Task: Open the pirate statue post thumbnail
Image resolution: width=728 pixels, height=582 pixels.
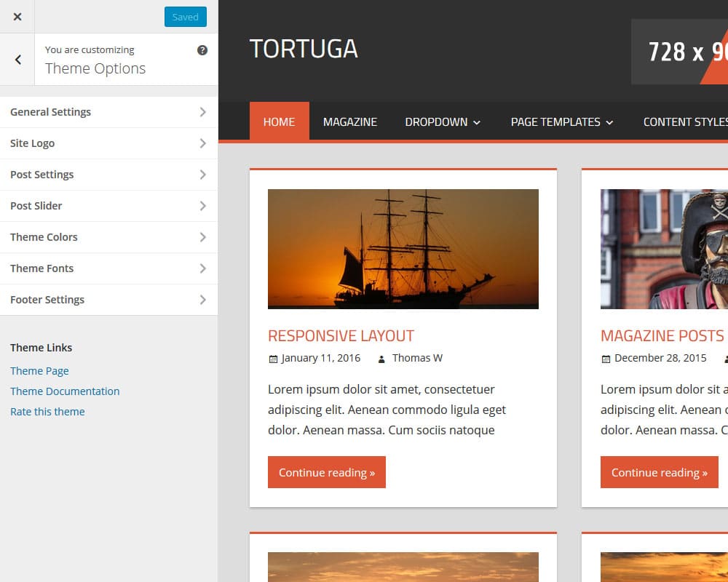Action: click(664, 249)
